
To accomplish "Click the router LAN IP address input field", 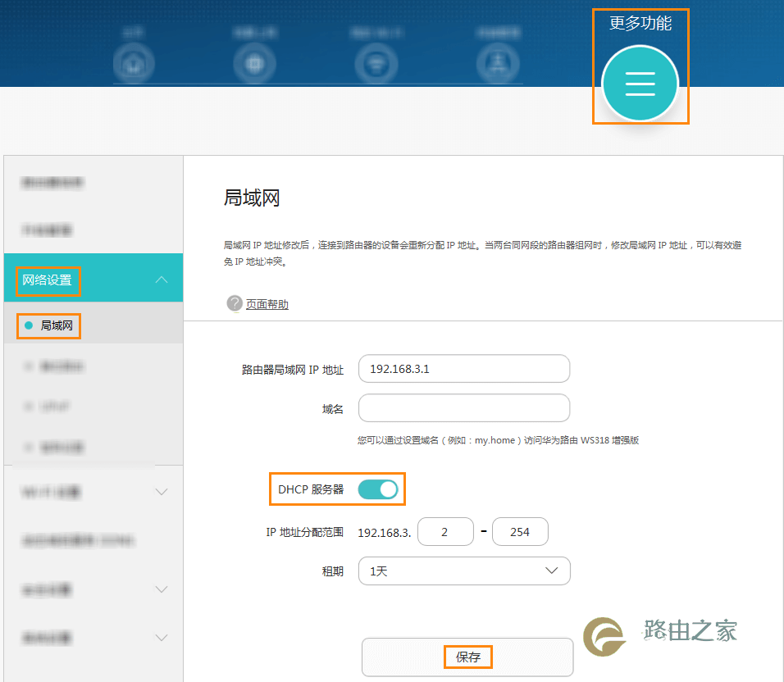I will pos(463,369).
